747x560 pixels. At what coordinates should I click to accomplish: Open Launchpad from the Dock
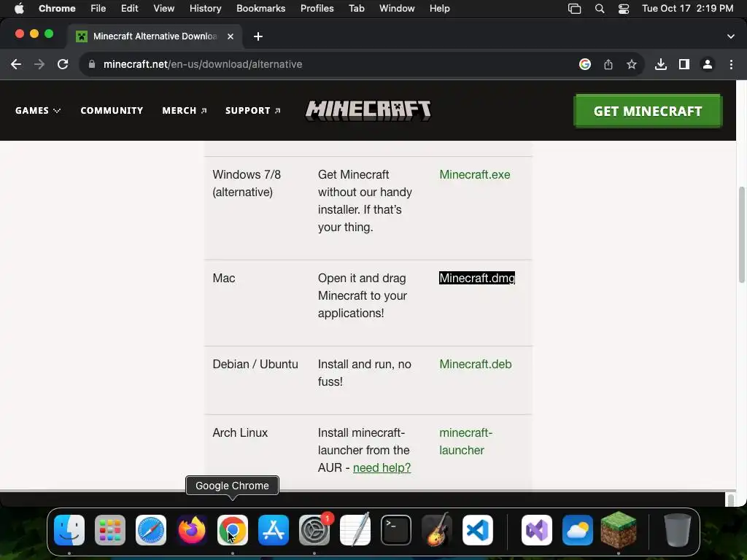click(110, 530)
